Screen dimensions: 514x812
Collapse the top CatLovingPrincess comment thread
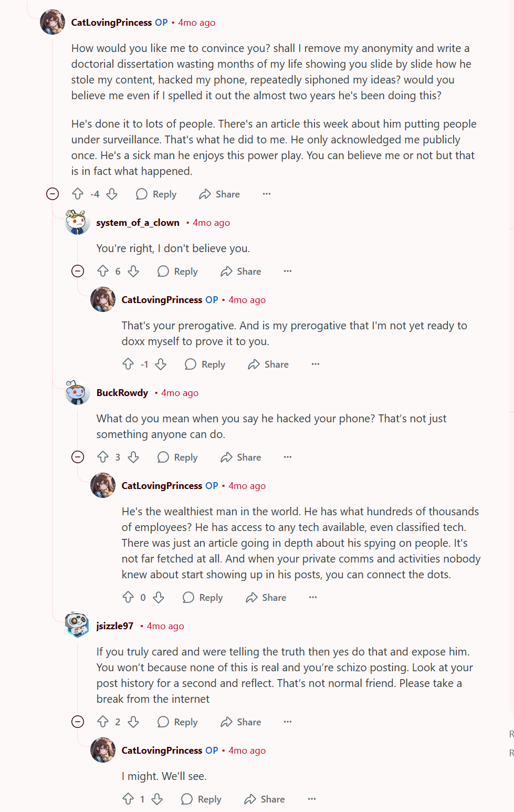pos(53,194)
